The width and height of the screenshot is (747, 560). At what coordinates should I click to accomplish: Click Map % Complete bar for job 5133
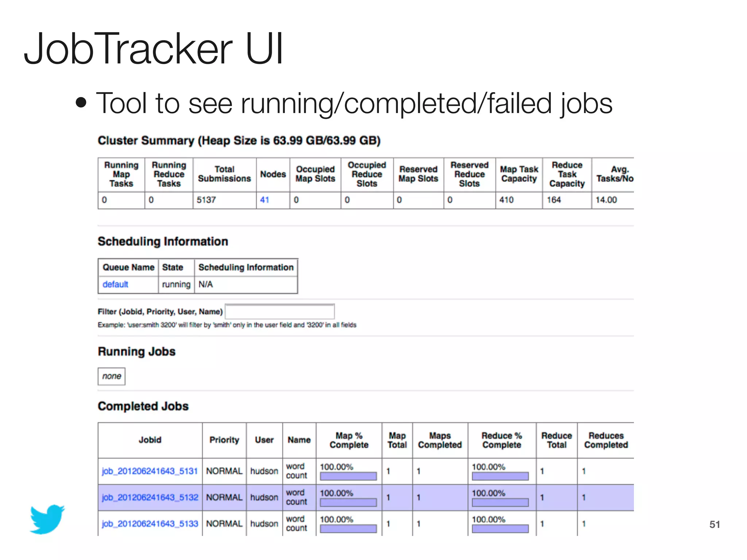tap(348, 529)
